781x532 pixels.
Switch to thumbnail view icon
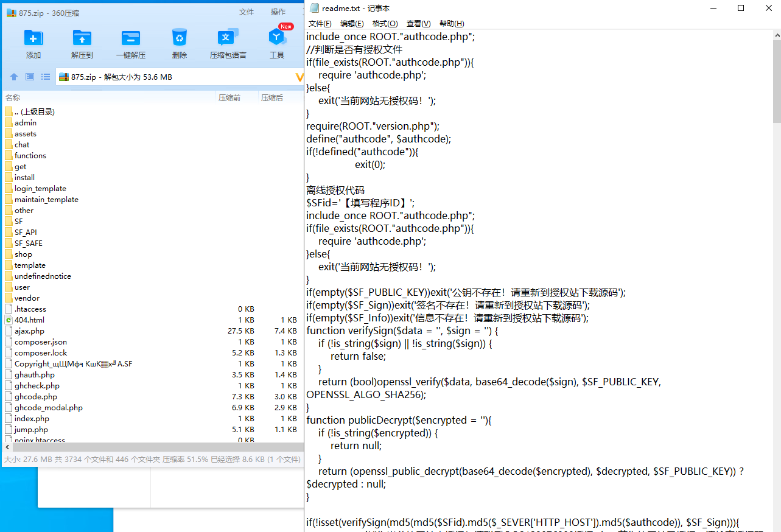(30, 77)
